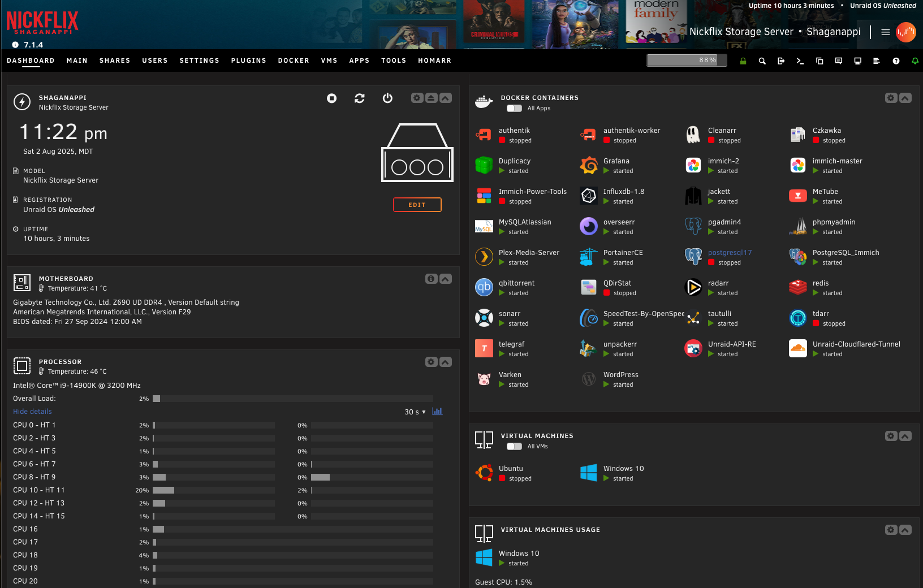Switch to the Plugins tab

tap(248, 60)
